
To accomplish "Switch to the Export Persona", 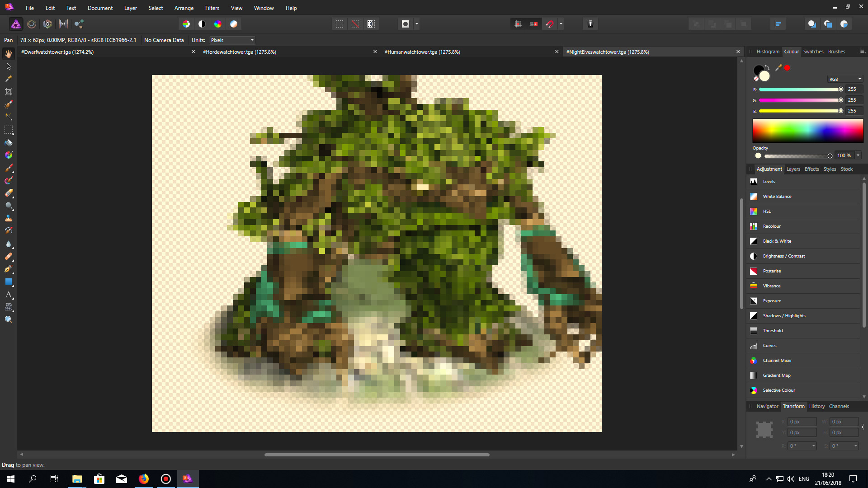I will (79, 24).
